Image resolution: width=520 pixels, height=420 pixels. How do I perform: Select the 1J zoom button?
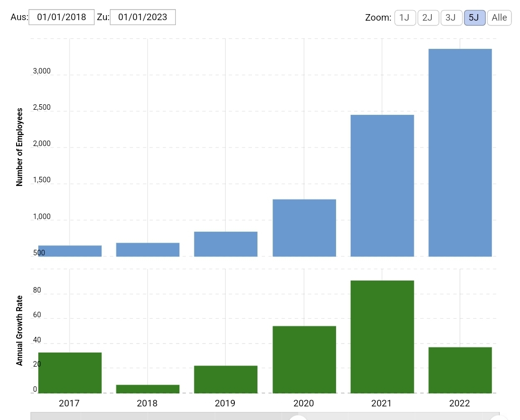[x=405, y=18]
